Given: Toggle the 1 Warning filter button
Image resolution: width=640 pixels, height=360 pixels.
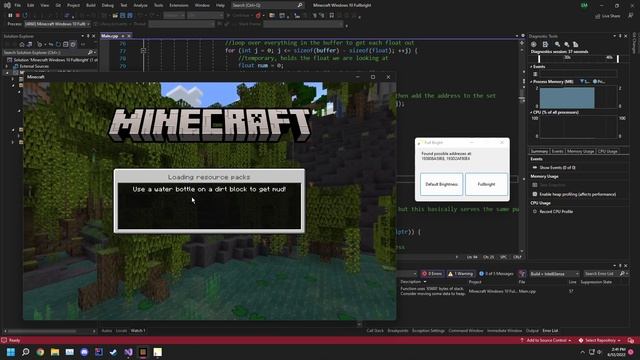Looking at the screenshot, I should [x=460, y=273].
